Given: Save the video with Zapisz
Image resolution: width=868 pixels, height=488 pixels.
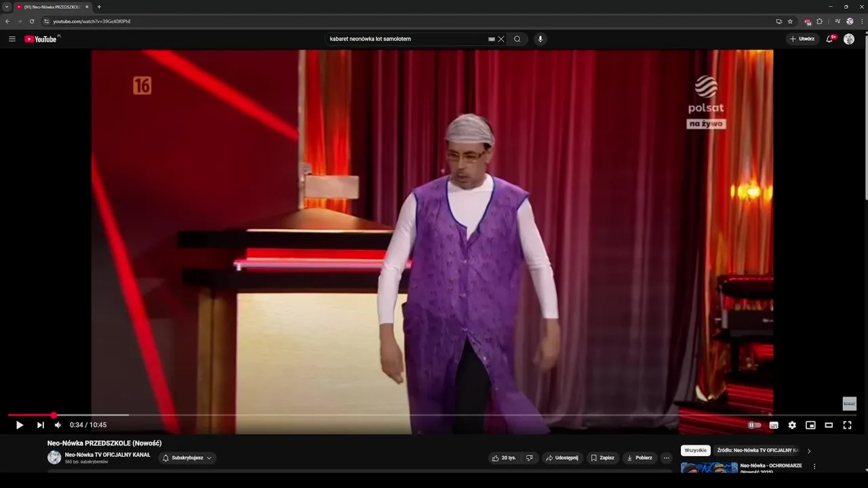Looking at the screenshot, I should click(602, 457).
